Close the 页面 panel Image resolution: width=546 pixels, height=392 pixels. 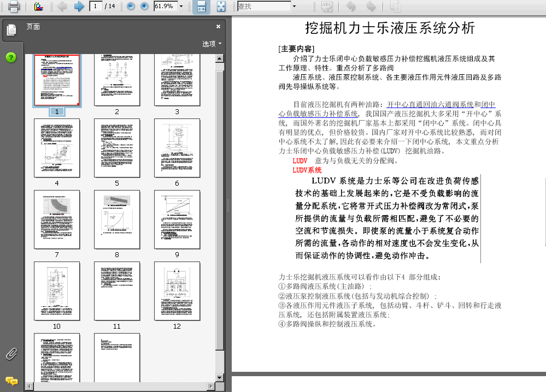pos(218,26)
